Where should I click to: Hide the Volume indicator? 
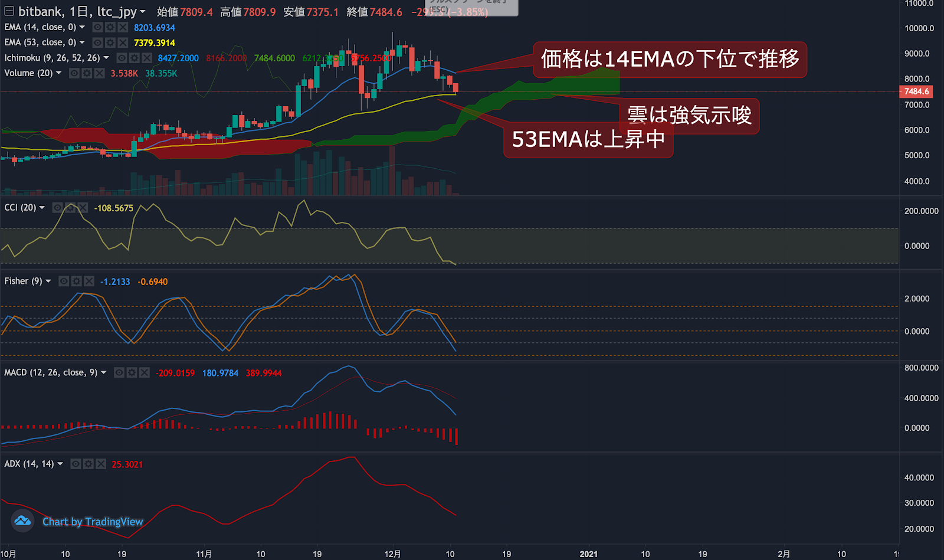point(74,73)
